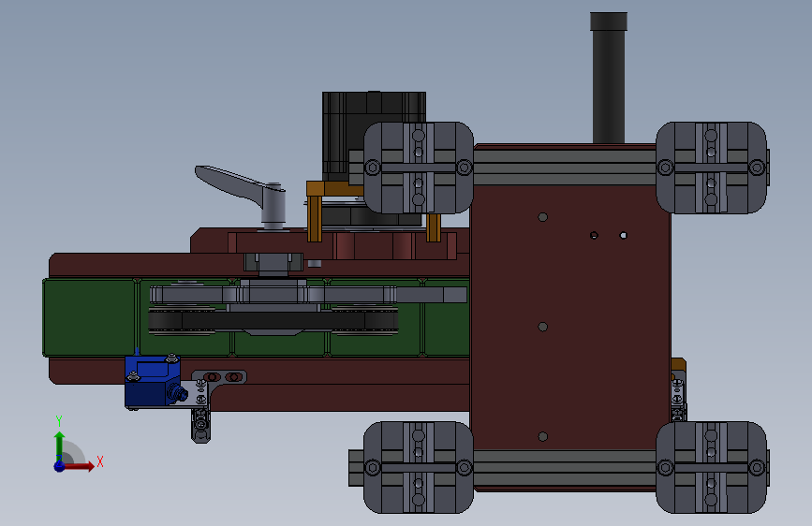Pick the grey bracket hanging below the sensor
The width and height of the screenshot is (812, 526).
(201, 425)
